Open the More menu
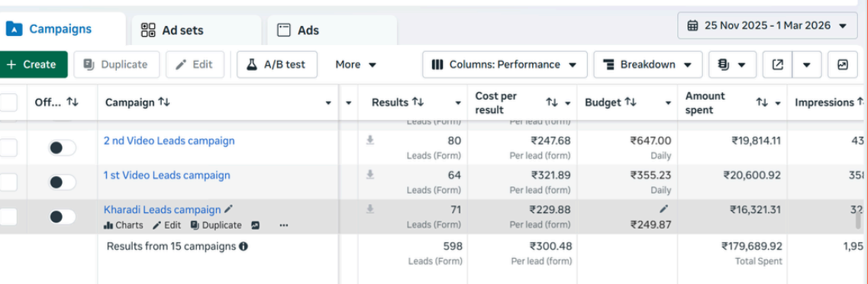Screen dimensions: 868x284 (x=356, y=65)
